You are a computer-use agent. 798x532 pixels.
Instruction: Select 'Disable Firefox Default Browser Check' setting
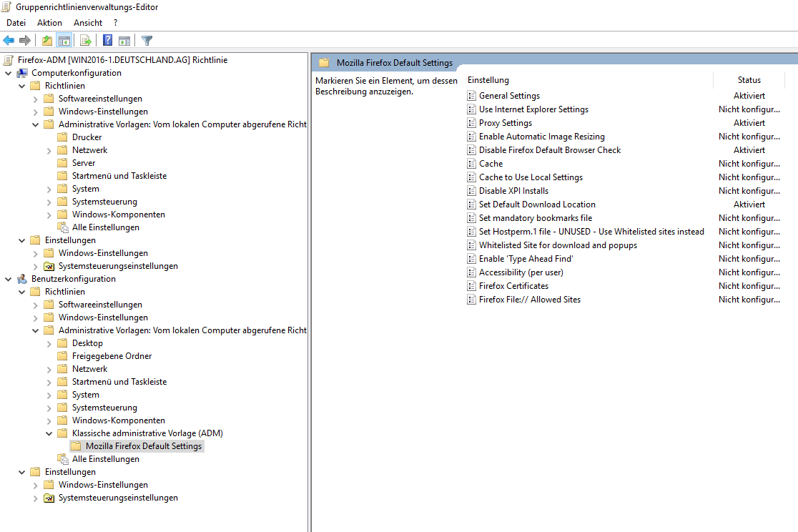pos(550,150)
